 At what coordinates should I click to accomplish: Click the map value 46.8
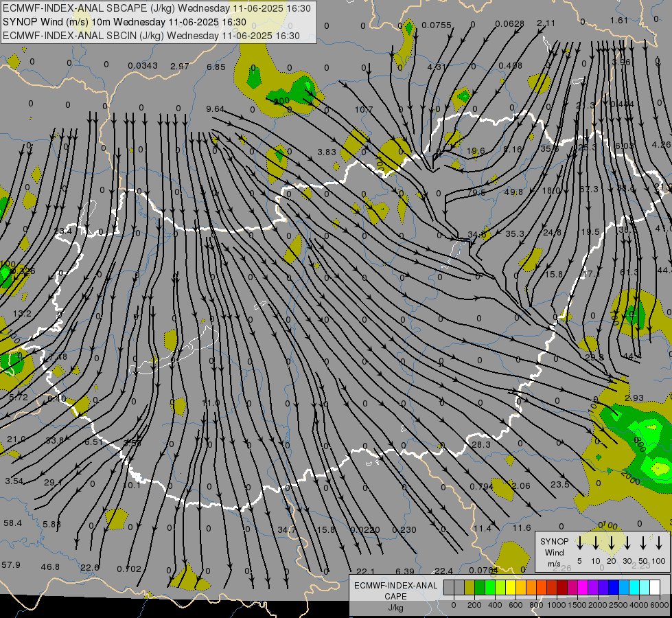pos(50,567)
